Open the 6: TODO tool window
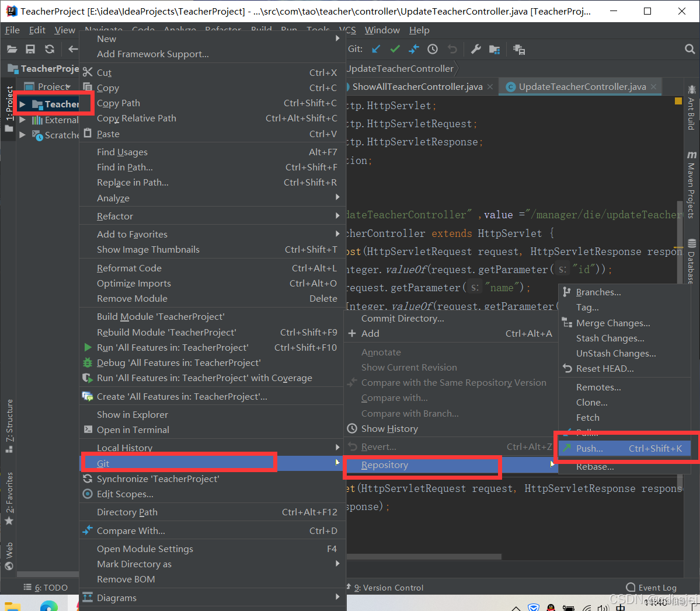 pyautogui.click(x=46, y=587)
